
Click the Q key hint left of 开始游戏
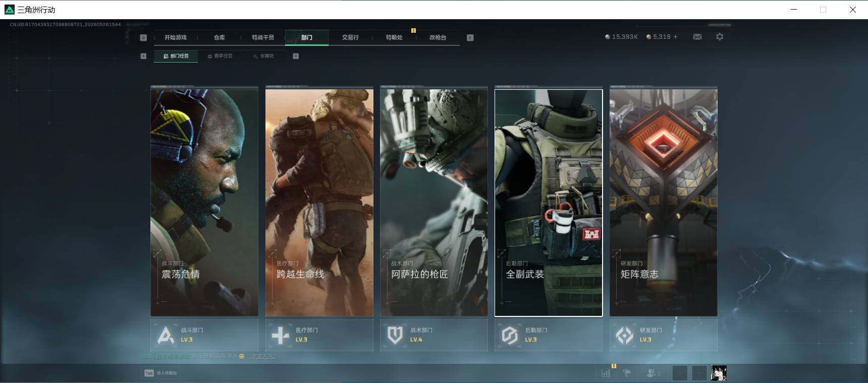(143, 37)
